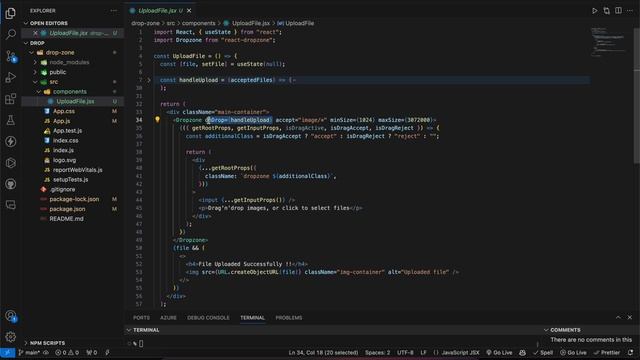The image size is (640, 360).
Task: Switch to the Problems panel tab
Action: coord(289,318)
